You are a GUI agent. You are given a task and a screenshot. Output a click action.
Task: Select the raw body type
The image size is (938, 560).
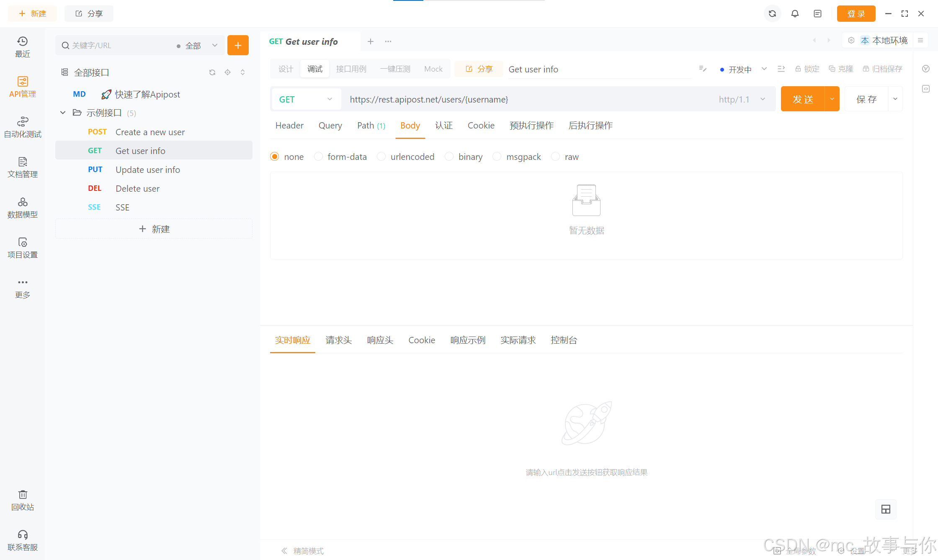point(556,157)
